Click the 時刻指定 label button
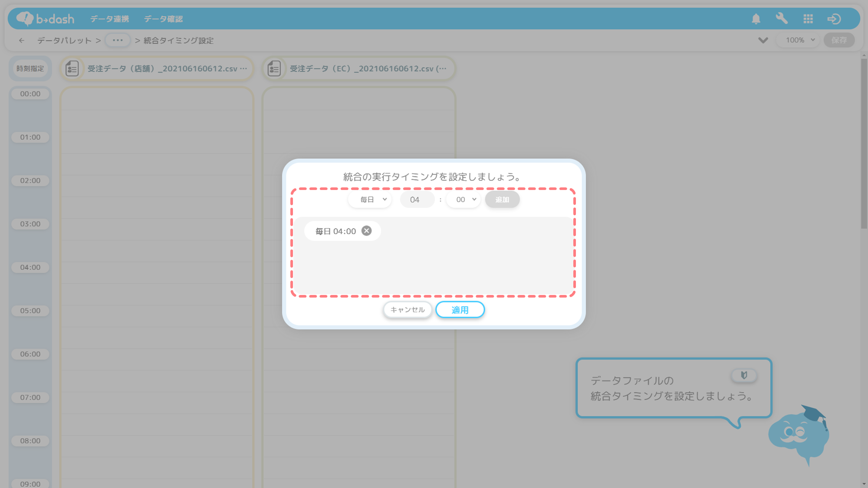Screen dimensions: 868x488 (x=30, y=69)
